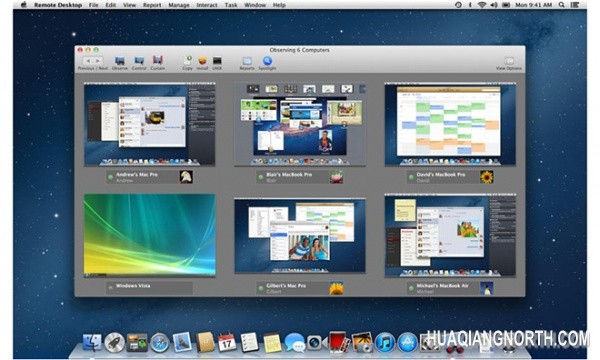The width and height of the screenshot is (600, 360).
Task: Open the Windows Vista screen thumbnail
Action: point(149,235)
